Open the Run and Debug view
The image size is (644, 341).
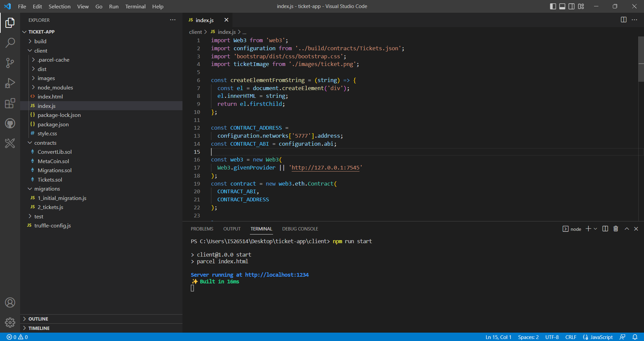click(10, 83)
